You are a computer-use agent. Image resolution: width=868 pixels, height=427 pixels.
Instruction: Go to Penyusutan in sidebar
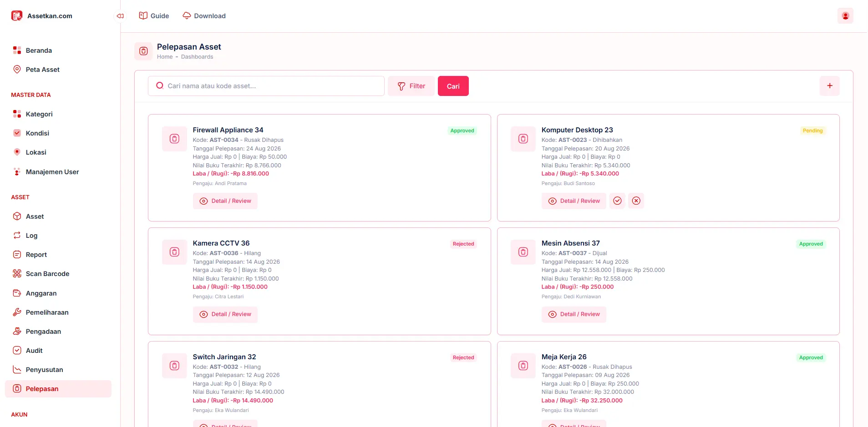pyautogui.click(x=58, y=370)
